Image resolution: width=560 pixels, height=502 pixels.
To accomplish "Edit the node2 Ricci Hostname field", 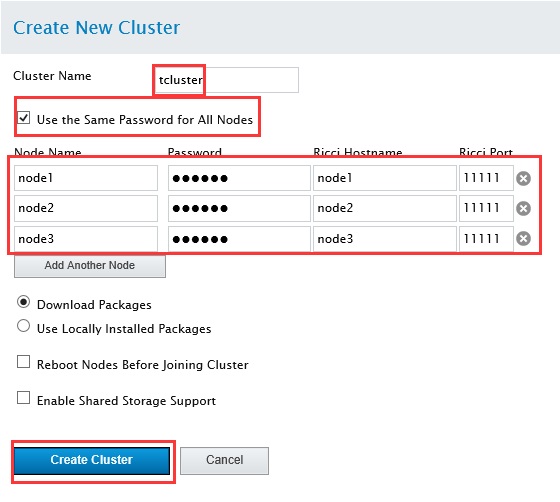I will (385, 208).
